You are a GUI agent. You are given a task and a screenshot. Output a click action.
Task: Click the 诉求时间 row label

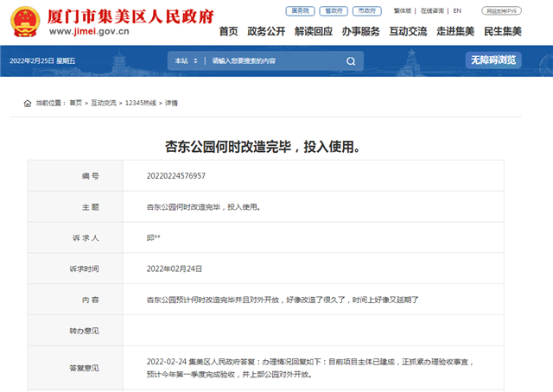[x=84, y=269]
